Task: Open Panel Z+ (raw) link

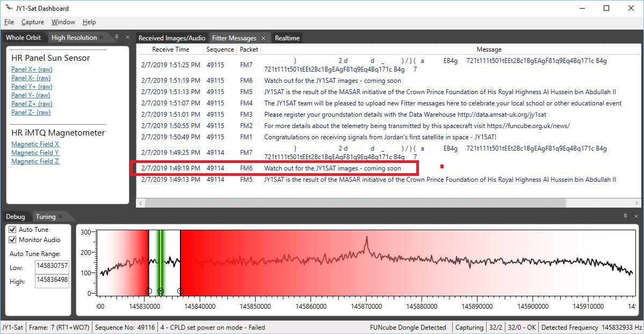Action: coord(32,104)
